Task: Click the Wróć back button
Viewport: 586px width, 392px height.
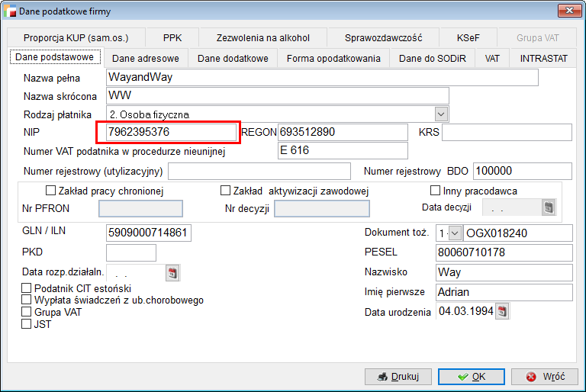Action: pos(544,377)
